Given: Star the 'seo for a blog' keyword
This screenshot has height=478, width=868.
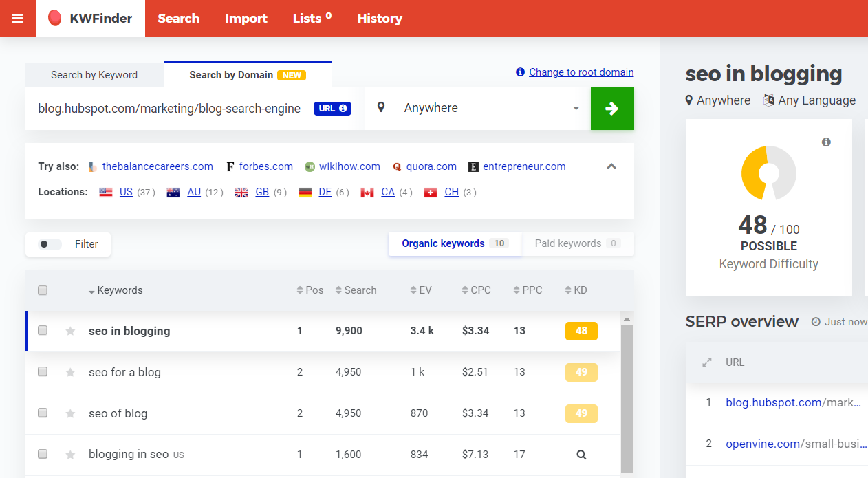Looking at the screenshot, I should (69, 372).
